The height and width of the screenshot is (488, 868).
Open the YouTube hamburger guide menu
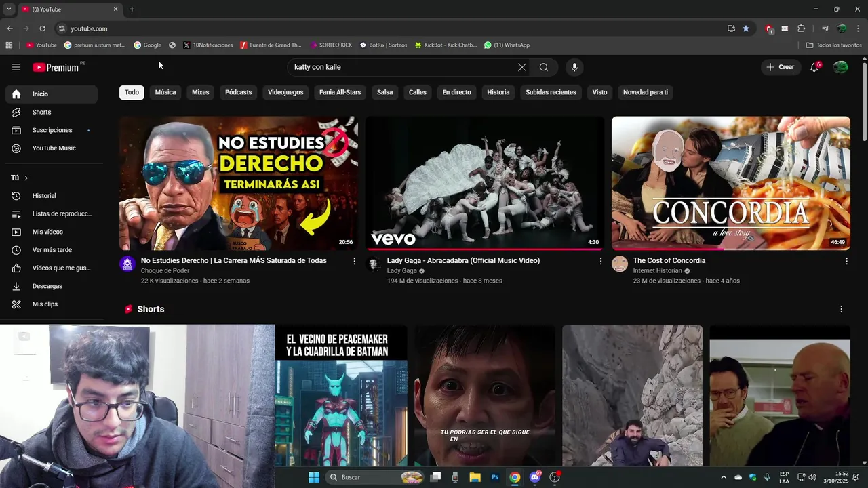(x=16, y=67)
